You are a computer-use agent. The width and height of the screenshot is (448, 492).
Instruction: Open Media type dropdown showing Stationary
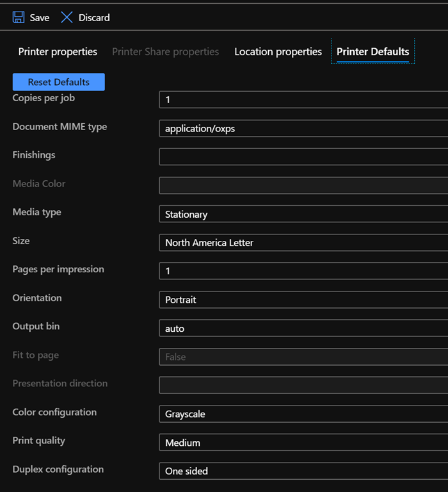tap(303, 215)
